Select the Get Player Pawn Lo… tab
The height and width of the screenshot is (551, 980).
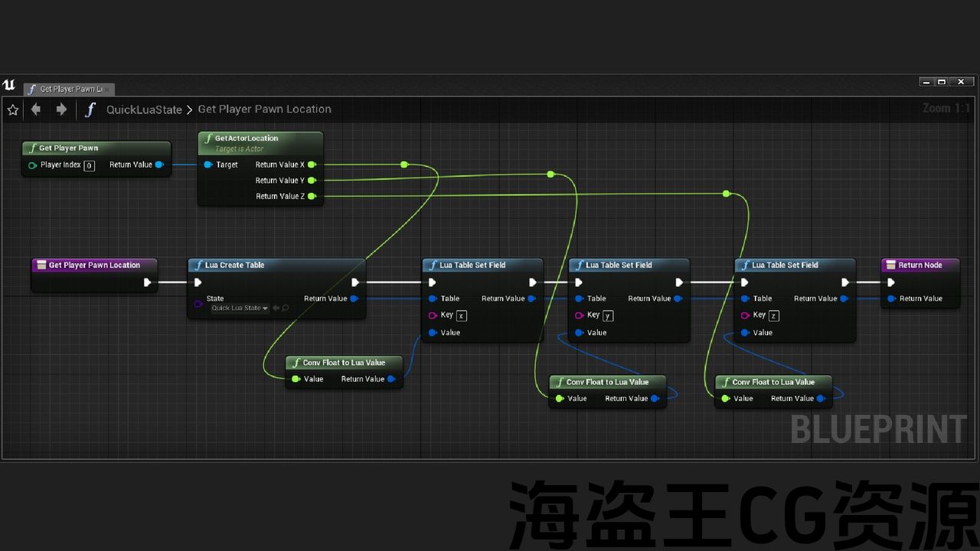tap(69, 89)
